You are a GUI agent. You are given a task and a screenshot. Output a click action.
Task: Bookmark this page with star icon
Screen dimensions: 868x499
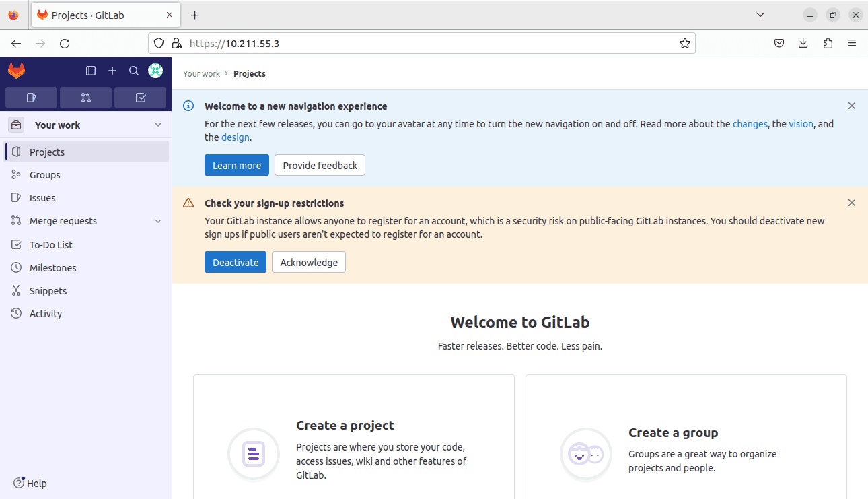(684, 43)
